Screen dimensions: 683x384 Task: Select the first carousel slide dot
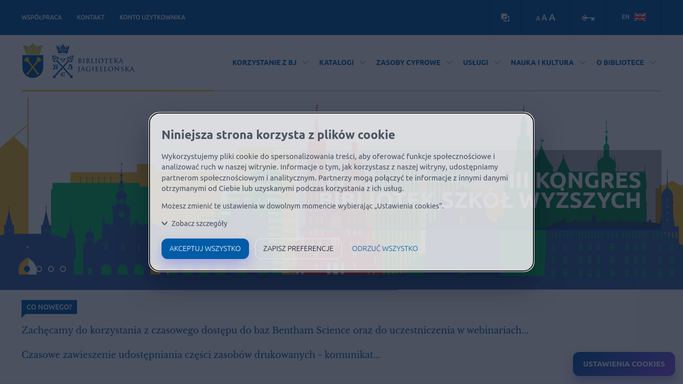pyautogui.click(x=27, y=269)
